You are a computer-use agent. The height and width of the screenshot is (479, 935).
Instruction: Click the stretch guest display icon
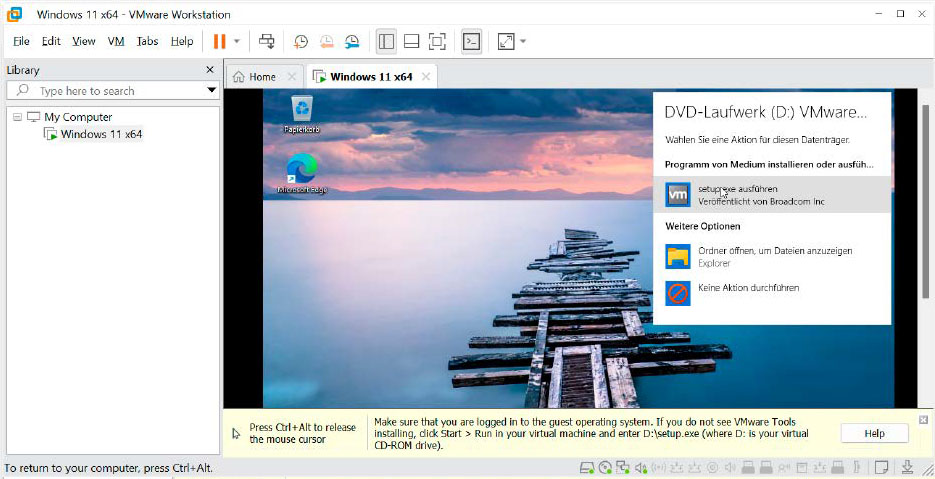[506, 41]
